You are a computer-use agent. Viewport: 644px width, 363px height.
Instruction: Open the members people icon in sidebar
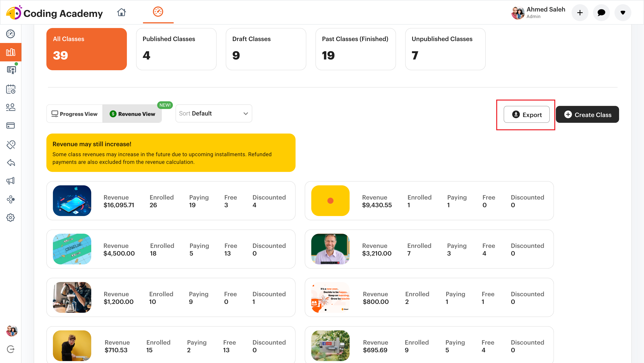point(11,107)
